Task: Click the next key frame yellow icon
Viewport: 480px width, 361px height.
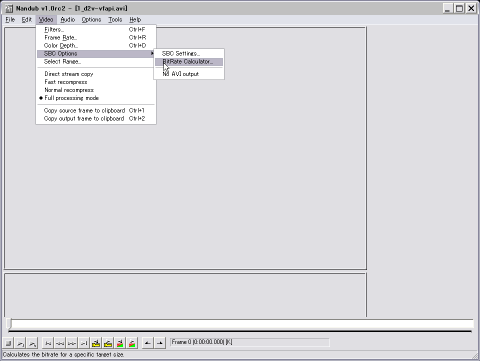Action: [108, 343]
